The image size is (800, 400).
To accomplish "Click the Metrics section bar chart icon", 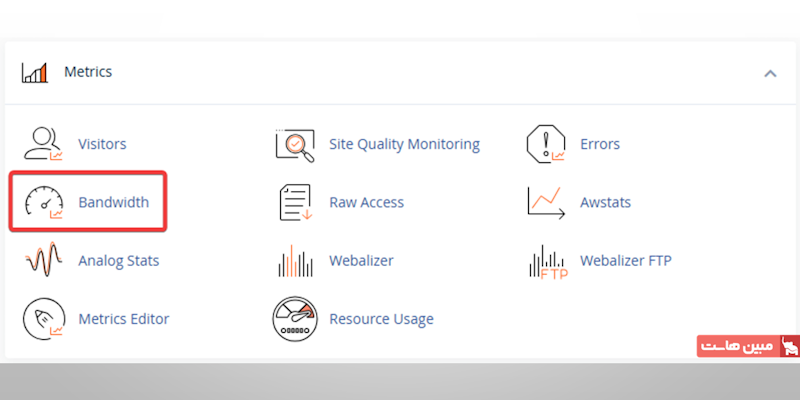I will coord(35,72).
